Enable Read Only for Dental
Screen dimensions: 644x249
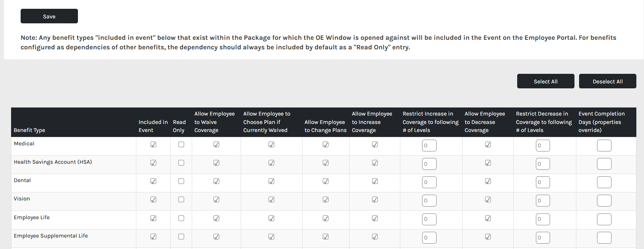coord(181,181)
